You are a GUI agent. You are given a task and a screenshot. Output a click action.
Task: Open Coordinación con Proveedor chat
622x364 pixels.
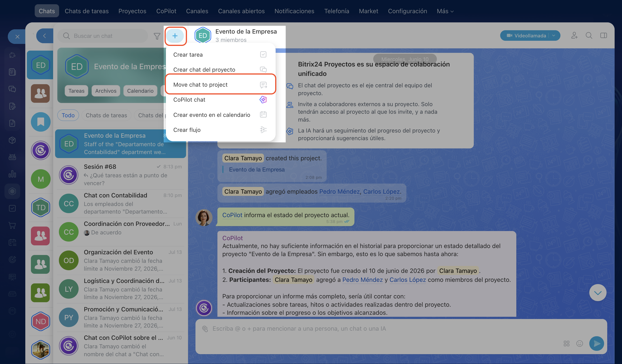[x=120, y=232]
